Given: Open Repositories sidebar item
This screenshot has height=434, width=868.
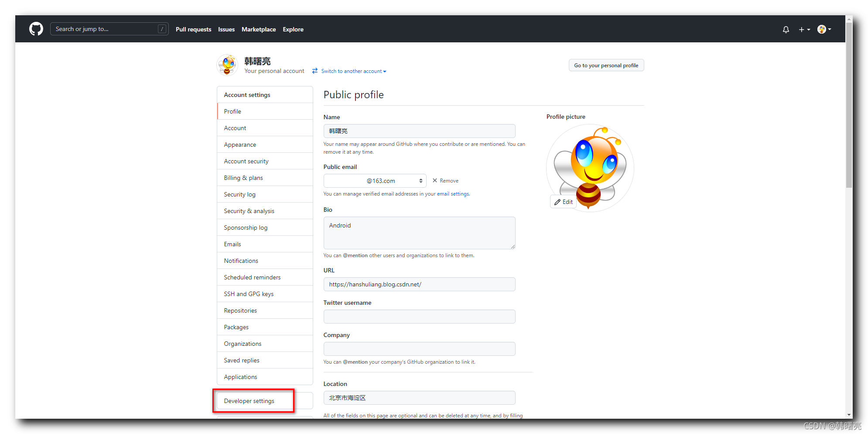Looking at the screenshot, I should click(265, 310).
